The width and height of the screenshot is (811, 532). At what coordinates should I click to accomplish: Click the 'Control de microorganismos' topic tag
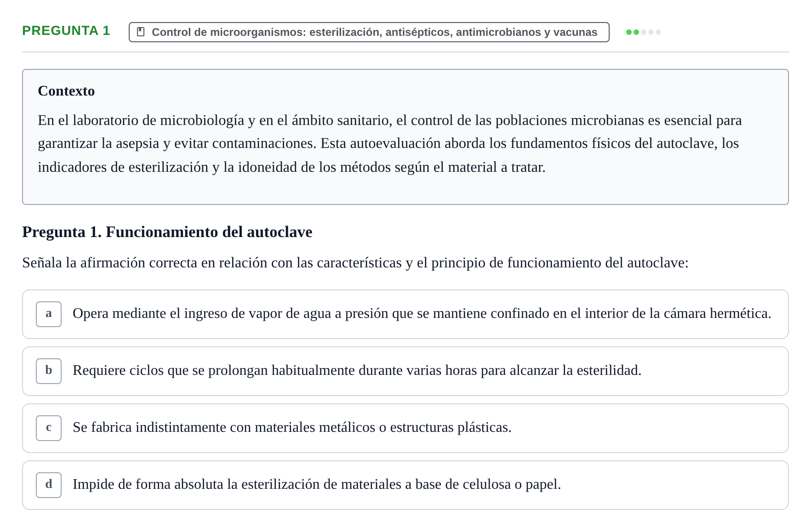tap(369, 32)
